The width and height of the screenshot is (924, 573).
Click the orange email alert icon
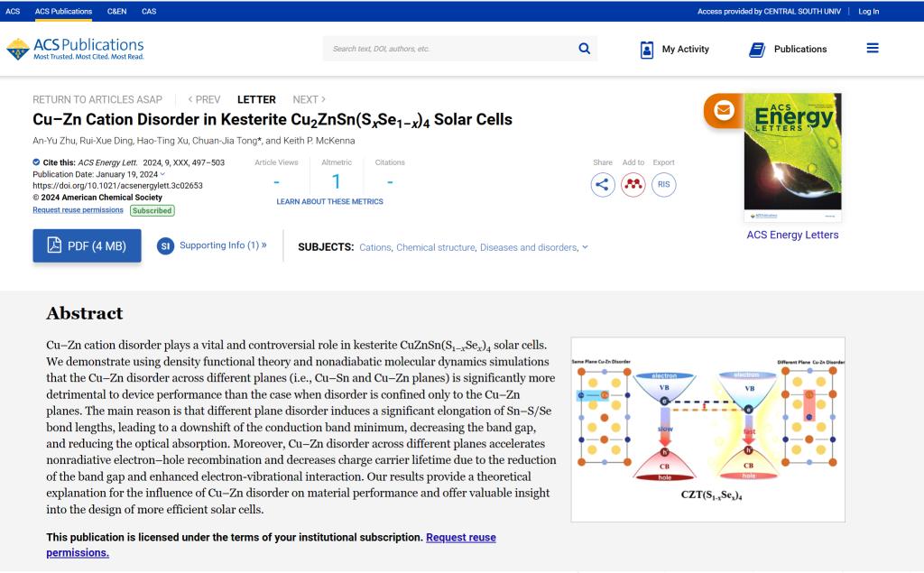point(724,110)
